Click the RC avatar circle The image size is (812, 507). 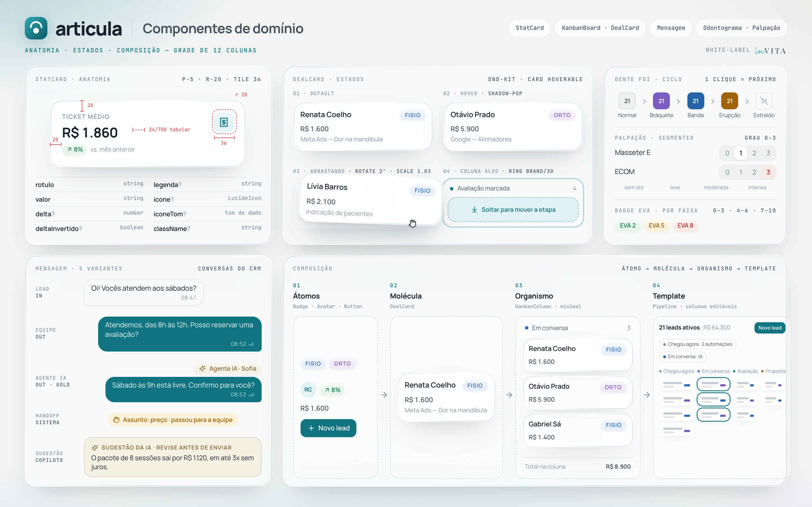[308, 389]
